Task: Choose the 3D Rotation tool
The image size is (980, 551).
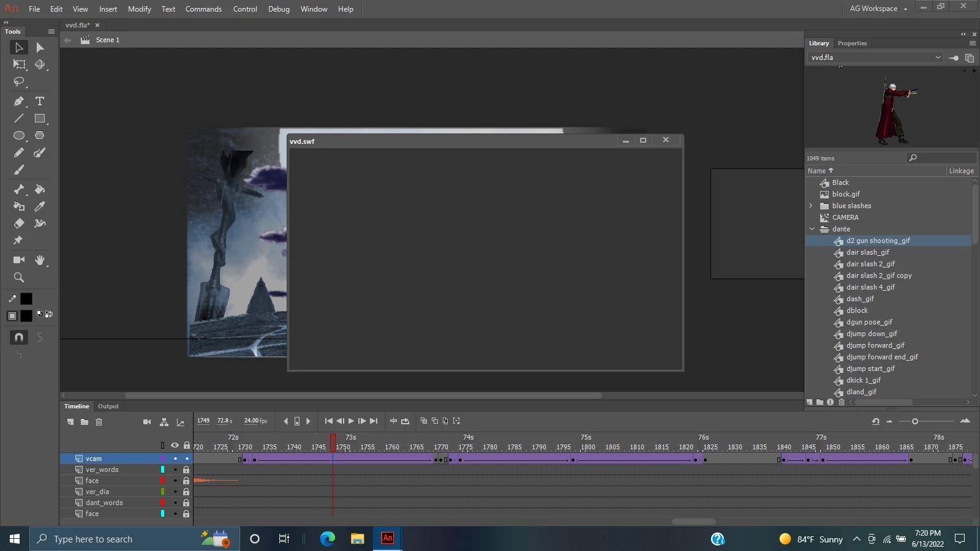Action: coord(40,64)
